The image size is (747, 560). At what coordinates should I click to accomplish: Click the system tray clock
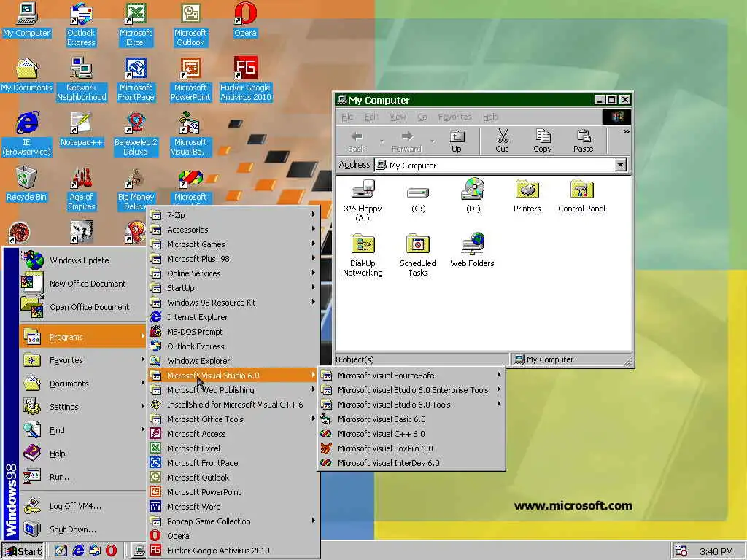click(716, 551)
